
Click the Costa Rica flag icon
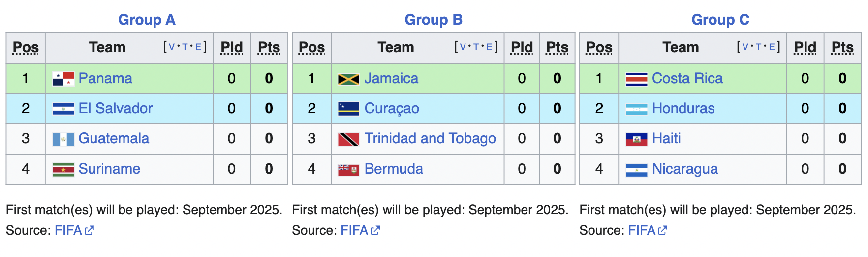point(636,79)
